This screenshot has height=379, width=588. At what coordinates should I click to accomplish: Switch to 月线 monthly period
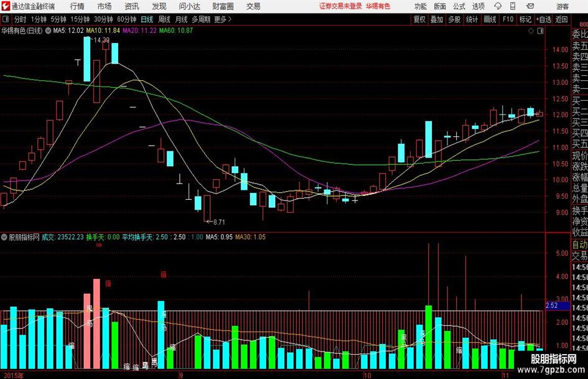click(181, 19)
